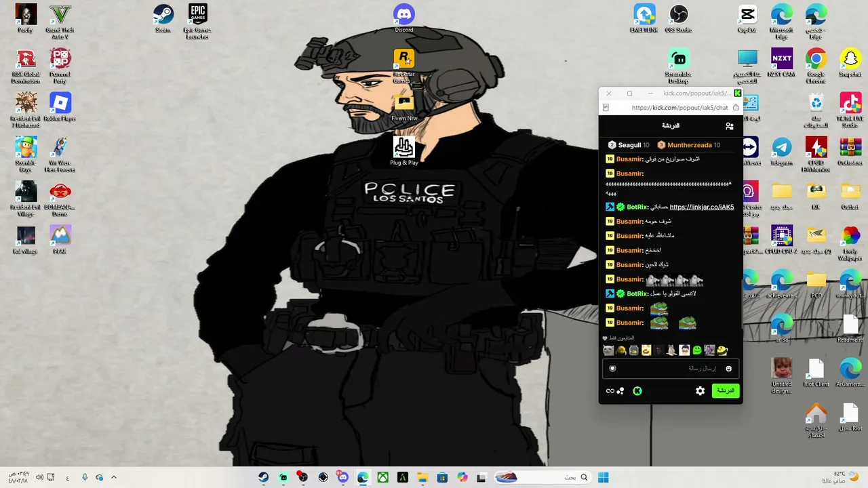Image resolution: width=868 pixels, height=488 pixels.
Task: Open Discord from the taskbar
Action: pos(342,478)
